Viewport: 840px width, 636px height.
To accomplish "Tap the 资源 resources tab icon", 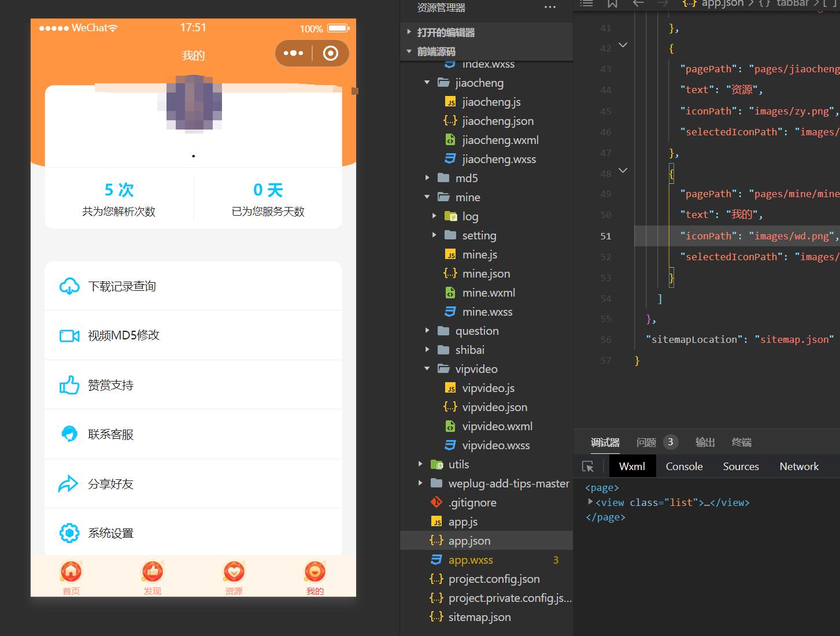I will (234, 572).
